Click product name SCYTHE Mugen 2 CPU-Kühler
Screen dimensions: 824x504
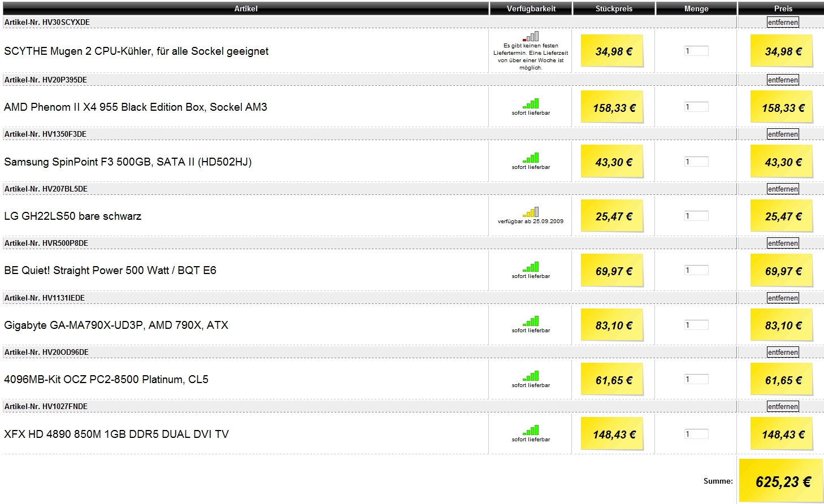tap(136, 51)
